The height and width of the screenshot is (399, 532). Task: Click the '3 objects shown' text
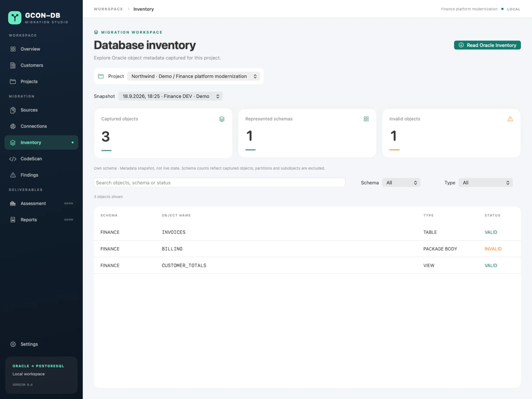coord(108,197)
